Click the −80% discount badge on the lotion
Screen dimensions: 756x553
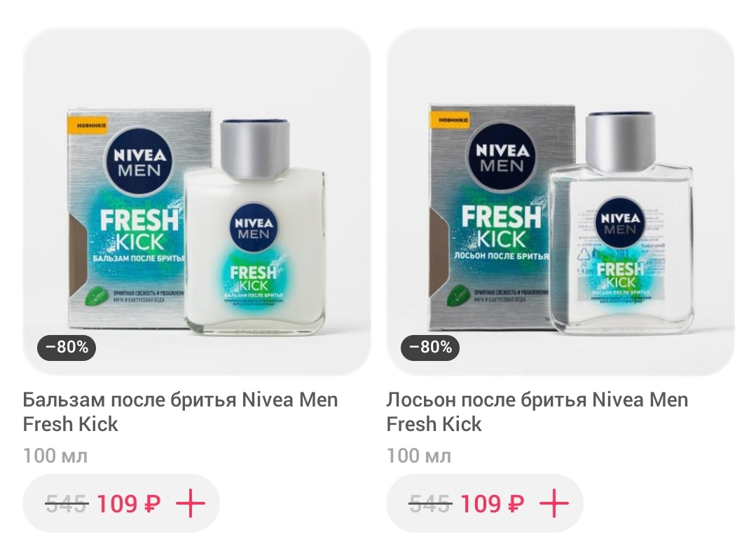(430, 347)
